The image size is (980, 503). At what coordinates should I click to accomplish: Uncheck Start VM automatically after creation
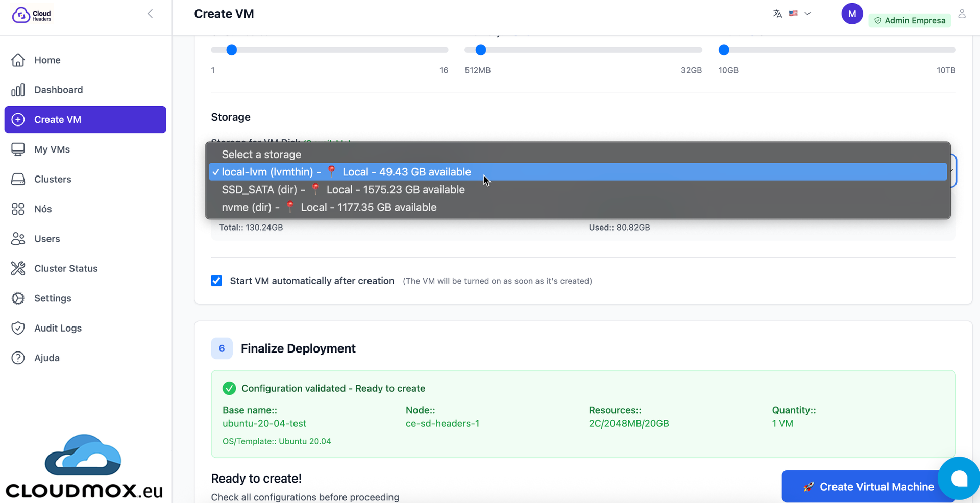pyautogui.click(x=216, y=281)
